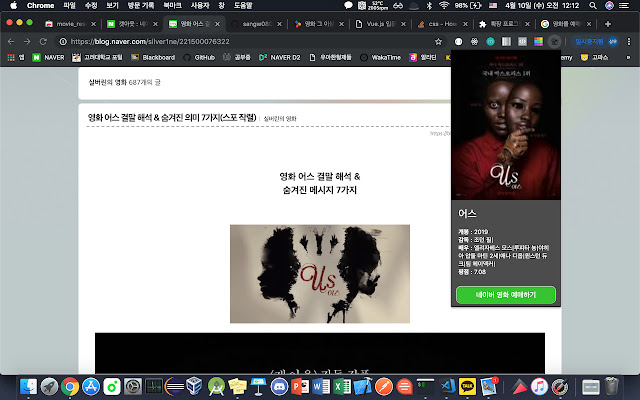Open a new tab with plus button
This screenshot has height=400, width=640.
pyautogui.click(x=608, y=24)
